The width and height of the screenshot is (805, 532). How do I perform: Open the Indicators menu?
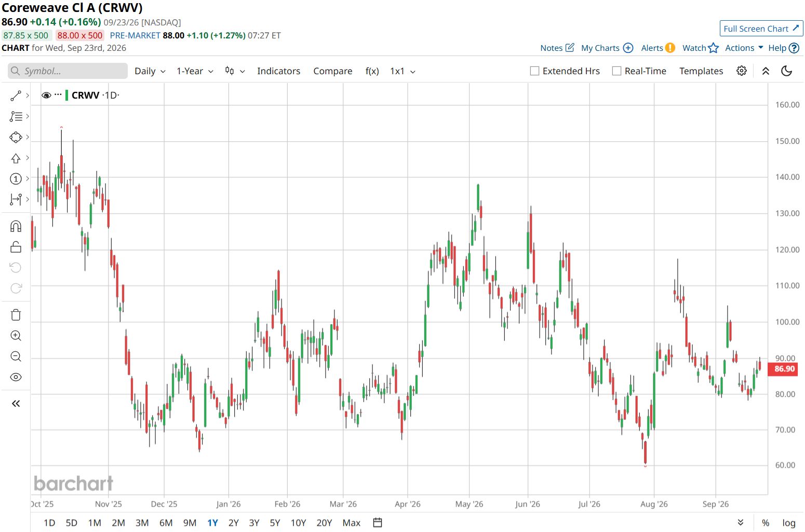click(278, 71)
